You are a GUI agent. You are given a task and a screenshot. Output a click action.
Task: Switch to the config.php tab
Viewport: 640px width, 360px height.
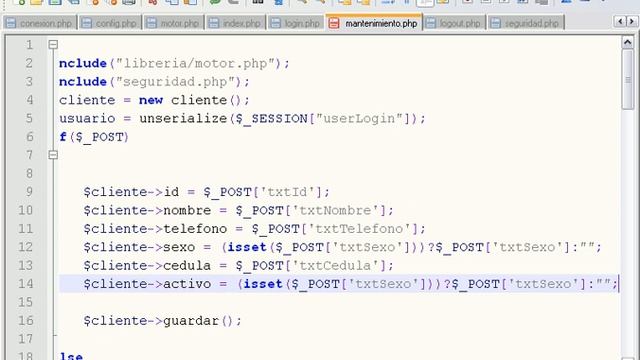pos(110,23)
